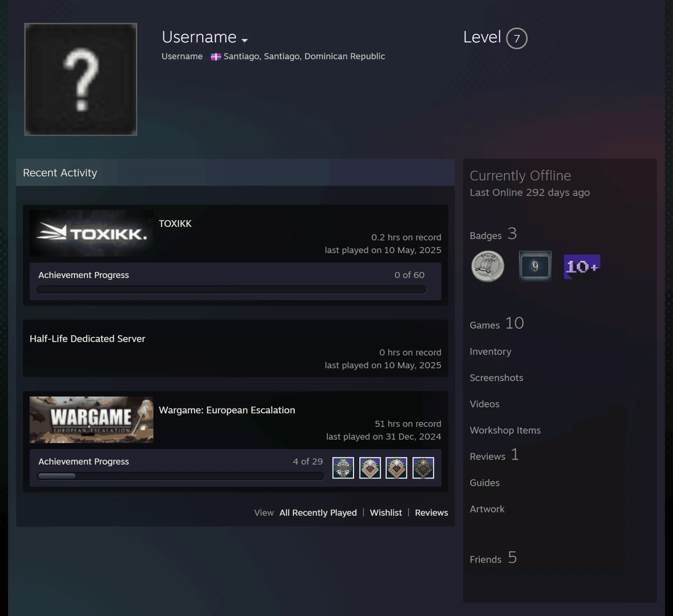Image resolution: width=673 pixels, height=616 pixels.
Task: Open Reviews link below recent activity
Action: (x=431, y=513)
